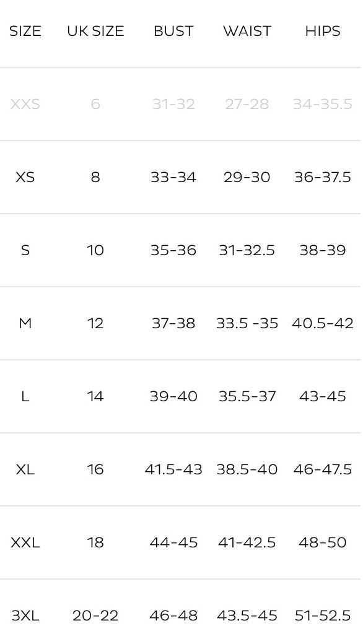Click the 41.5-43 bust measurement
Viewport: 363px width, 644px height.
pos(173,470)
